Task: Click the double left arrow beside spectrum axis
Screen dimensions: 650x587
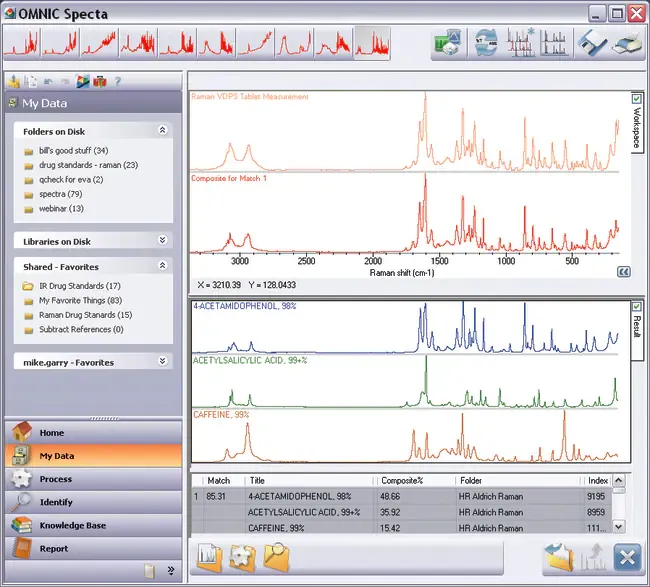Action: click(x=624, y=272)
